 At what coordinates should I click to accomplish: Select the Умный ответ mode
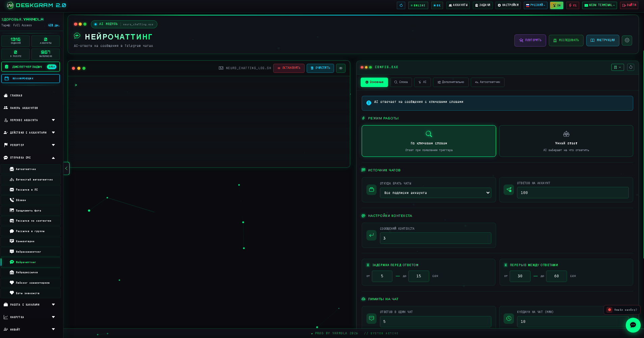[x=566, y=141]
